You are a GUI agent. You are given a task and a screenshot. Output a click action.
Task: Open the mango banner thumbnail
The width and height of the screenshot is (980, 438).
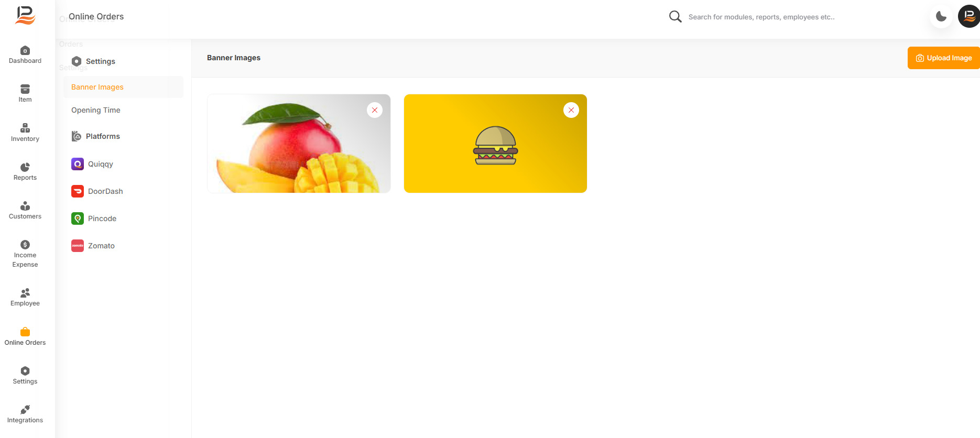point(299,144)
